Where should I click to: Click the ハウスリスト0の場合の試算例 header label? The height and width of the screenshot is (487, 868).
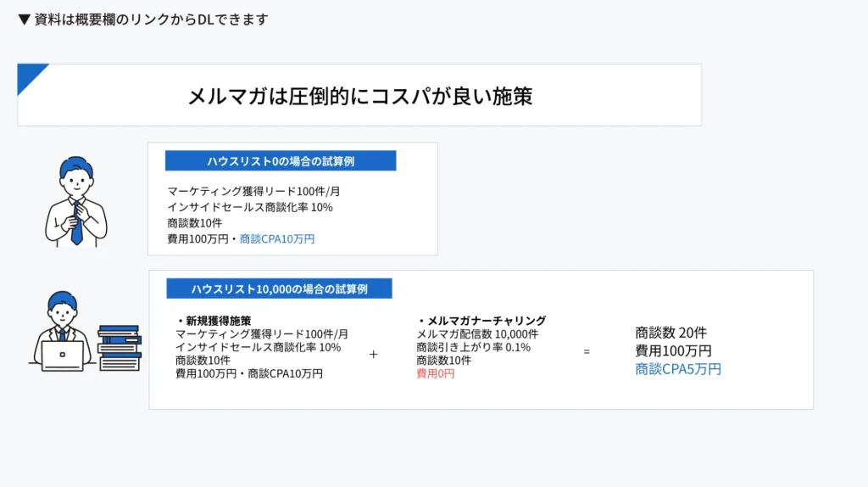(281, 161)
